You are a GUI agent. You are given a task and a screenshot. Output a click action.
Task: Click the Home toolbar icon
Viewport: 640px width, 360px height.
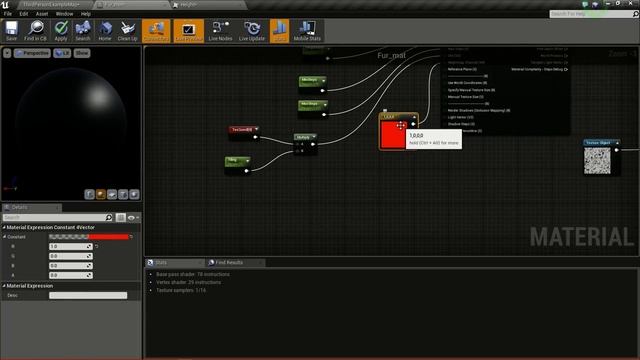[105, 31]
